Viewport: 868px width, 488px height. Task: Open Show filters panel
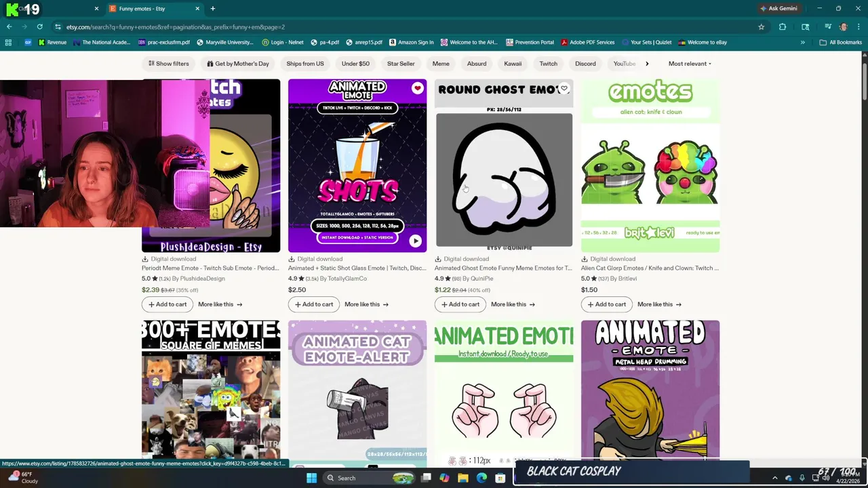pyautogui.click(x=169, y=64)
